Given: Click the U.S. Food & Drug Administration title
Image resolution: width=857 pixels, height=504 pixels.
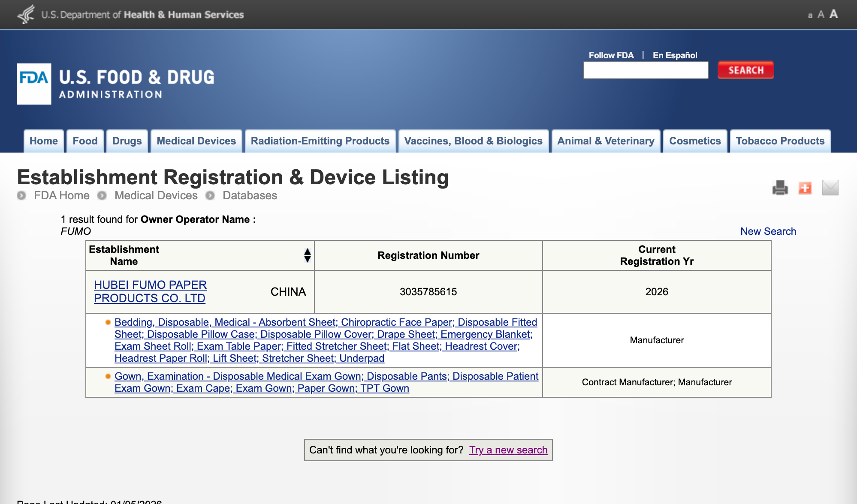Looking at the screenshot, I should (x=136, y=84).
